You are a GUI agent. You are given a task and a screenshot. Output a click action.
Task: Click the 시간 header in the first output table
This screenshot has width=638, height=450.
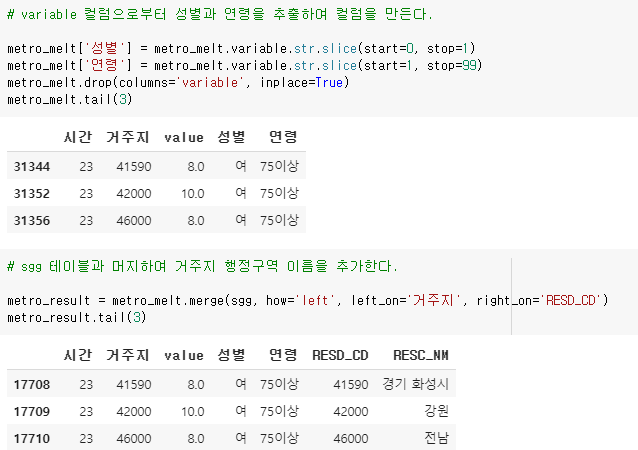(x=78, y=137)
